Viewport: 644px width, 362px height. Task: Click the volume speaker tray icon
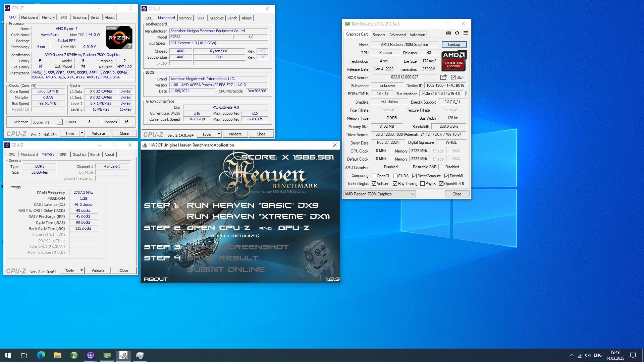click(x=588, y=355)
